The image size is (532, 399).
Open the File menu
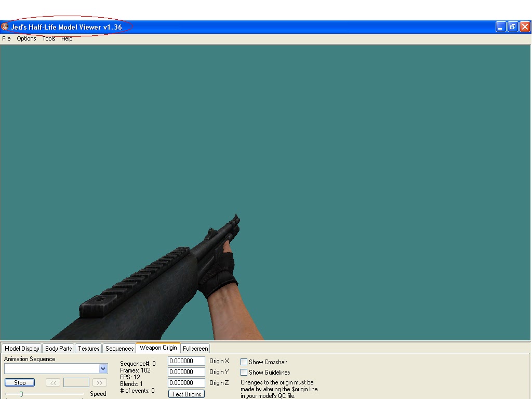pyautogui.click(x=6, y=38)
